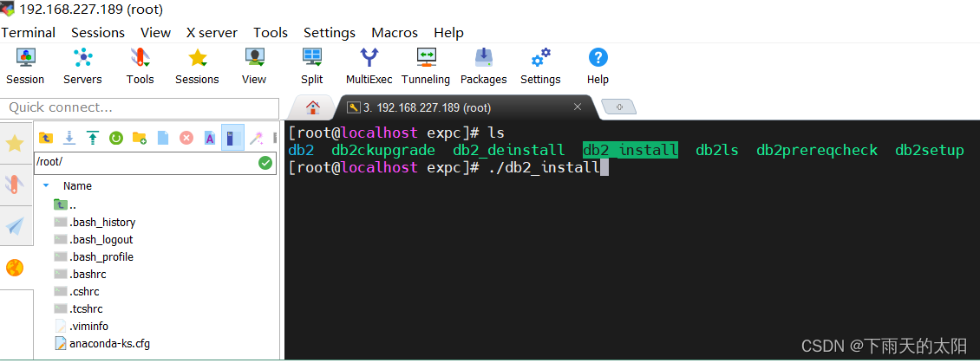The width and height of the screenshot is (980, 363).
Task: Open the Tools menu
Action: pos(271,33)
